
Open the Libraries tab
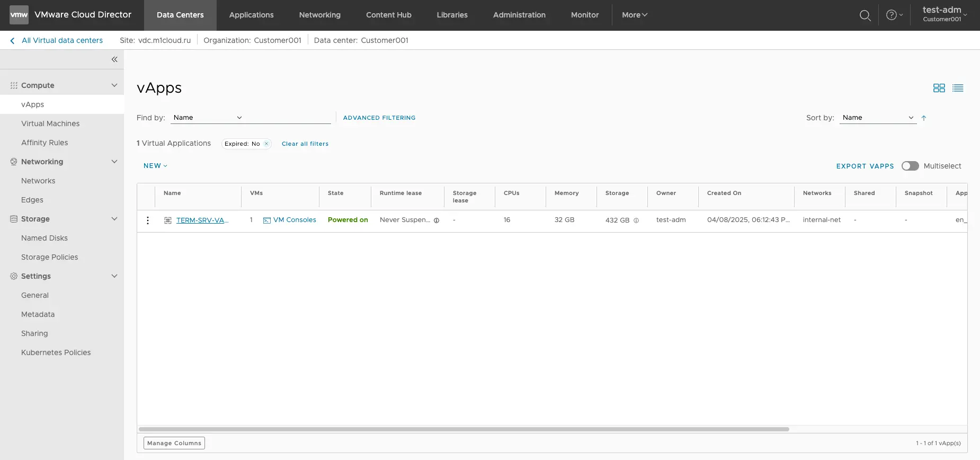[x=452, y=15]
